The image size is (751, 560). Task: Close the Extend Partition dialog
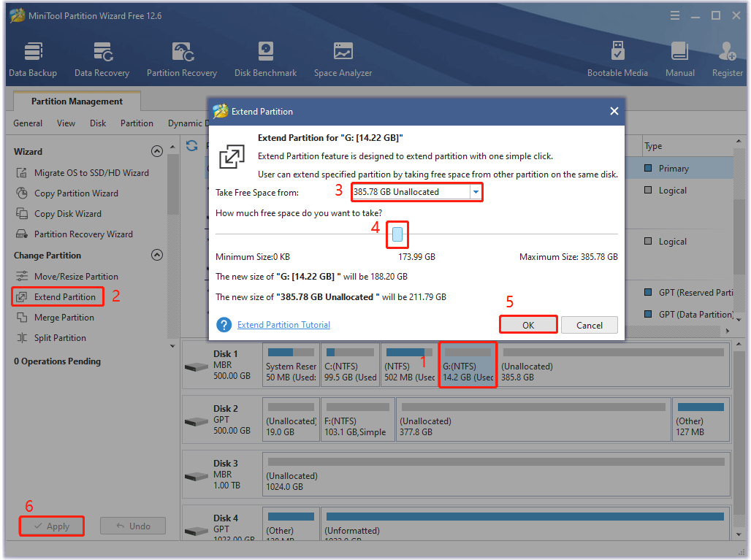coord(614,111)
